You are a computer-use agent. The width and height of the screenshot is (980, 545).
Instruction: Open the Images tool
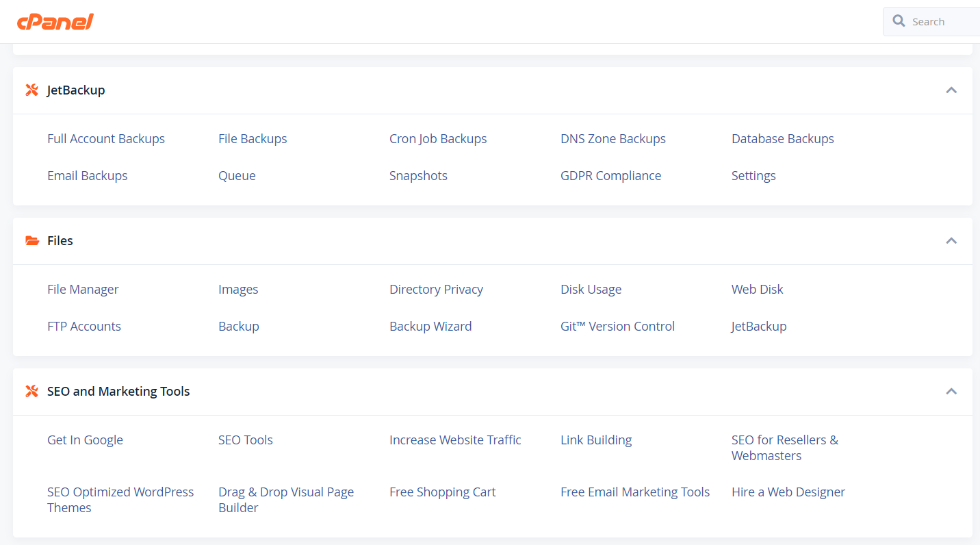click(238, 289)
